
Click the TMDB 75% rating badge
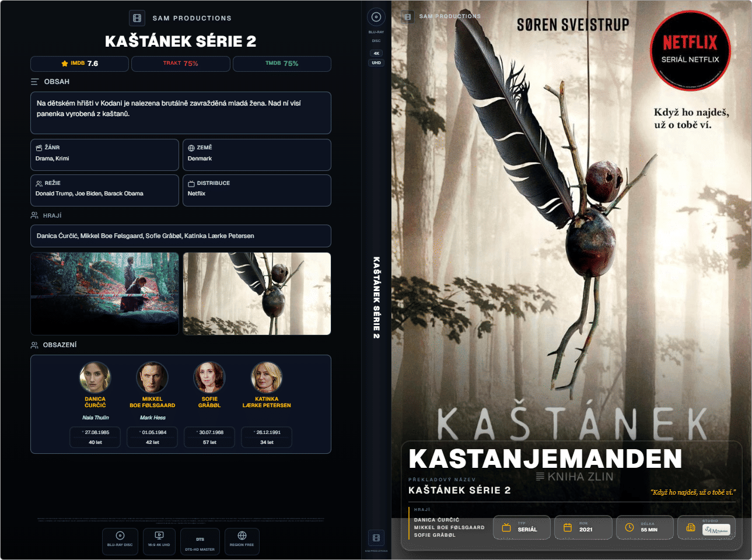pyautogui.click(x=282, y=64)
